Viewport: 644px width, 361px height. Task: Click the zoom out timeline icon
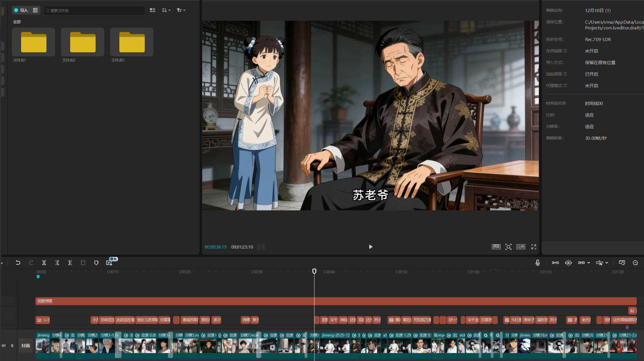pos(635,263)
